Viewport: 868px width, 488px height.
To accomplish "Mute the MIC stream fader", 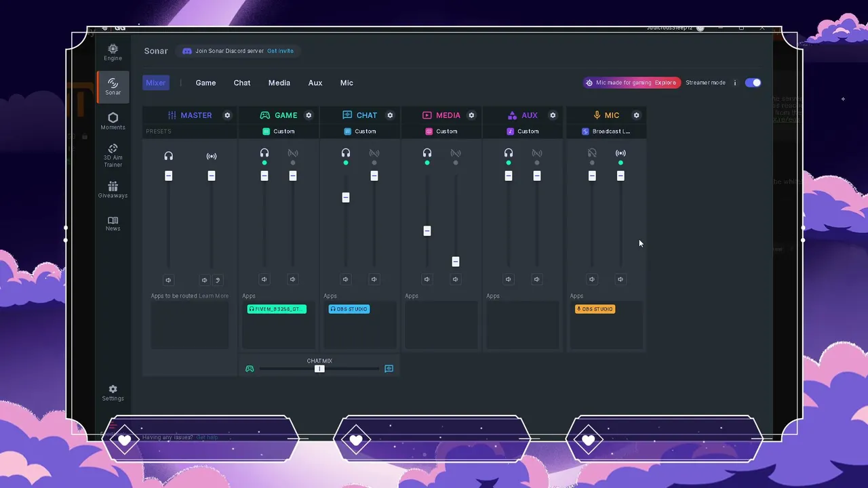I will (620, 279).
